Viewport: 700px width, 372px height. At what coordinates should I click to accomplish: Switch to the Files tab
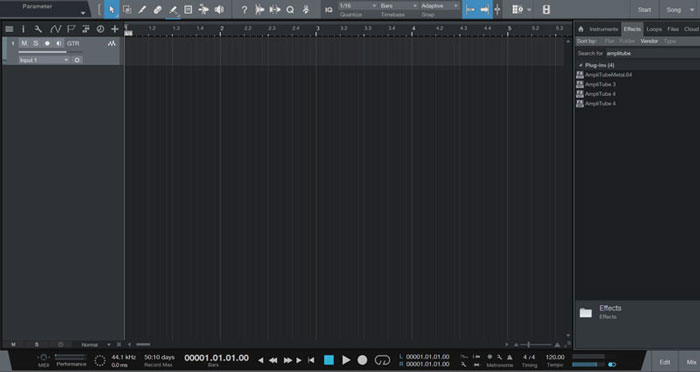point(673,29)
